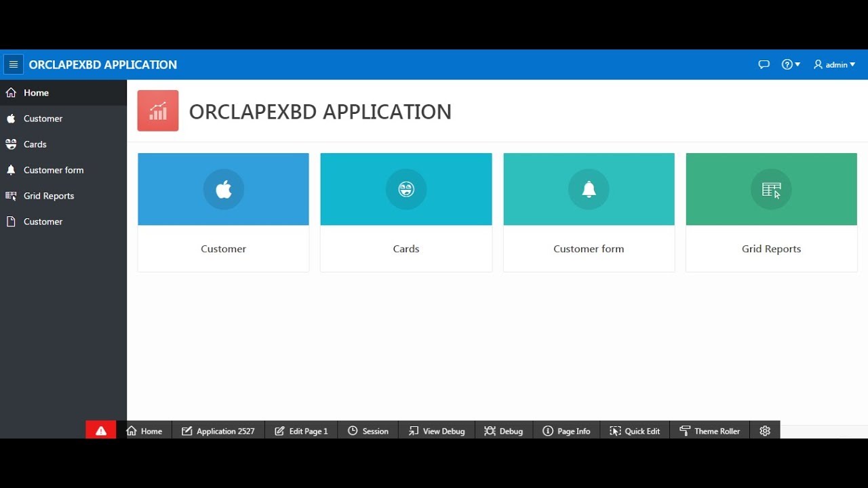Image resolution: width=868 pixels, height=488 pixels.
Task: Click the smiley icon beside sidebar Cards
Action: click(11, 144)
